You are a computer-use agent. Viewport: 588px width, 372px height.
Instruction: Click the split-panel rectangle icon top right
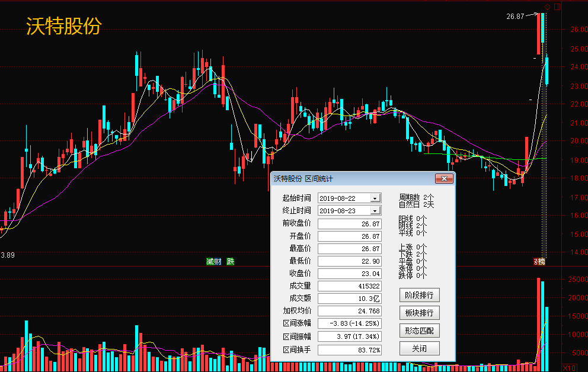(557, 7)
